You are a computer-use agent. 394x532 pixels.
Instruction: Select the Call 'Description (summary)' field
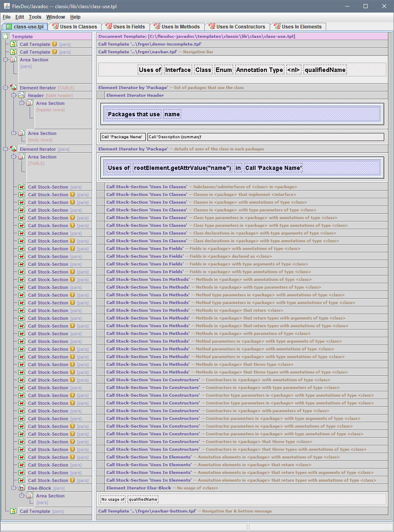[265, 137]
